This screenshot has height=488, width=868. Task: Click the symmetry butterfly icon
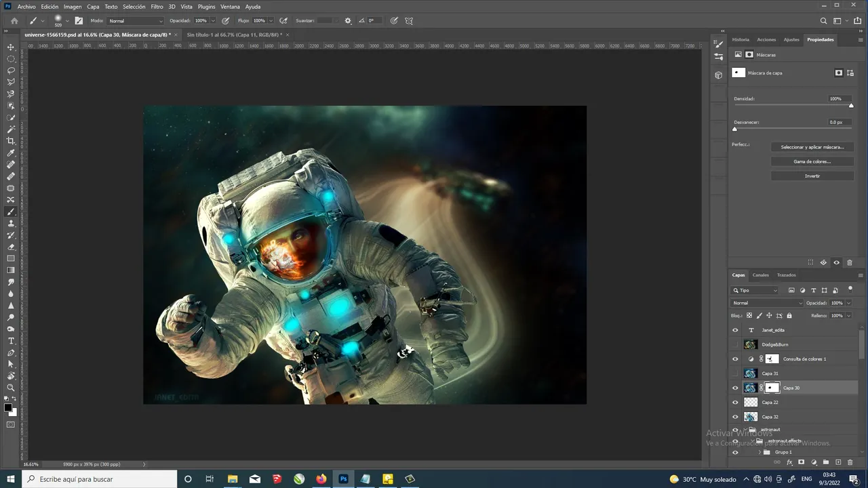coord(409,20)
